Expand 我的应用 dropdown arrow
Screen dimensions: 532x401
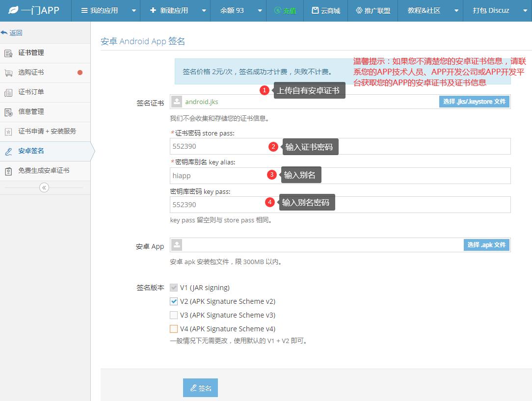pos(133,10)
